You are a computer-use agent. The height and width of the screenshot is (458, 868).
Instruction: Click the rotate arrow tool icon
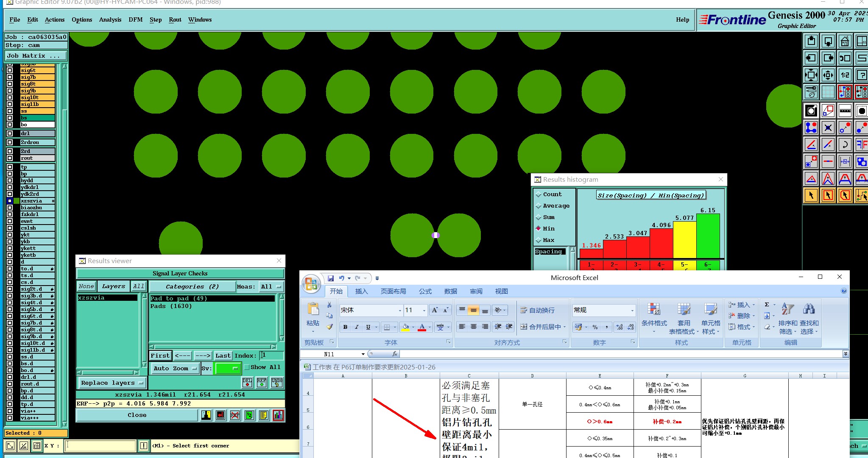[x=845, y=144]
